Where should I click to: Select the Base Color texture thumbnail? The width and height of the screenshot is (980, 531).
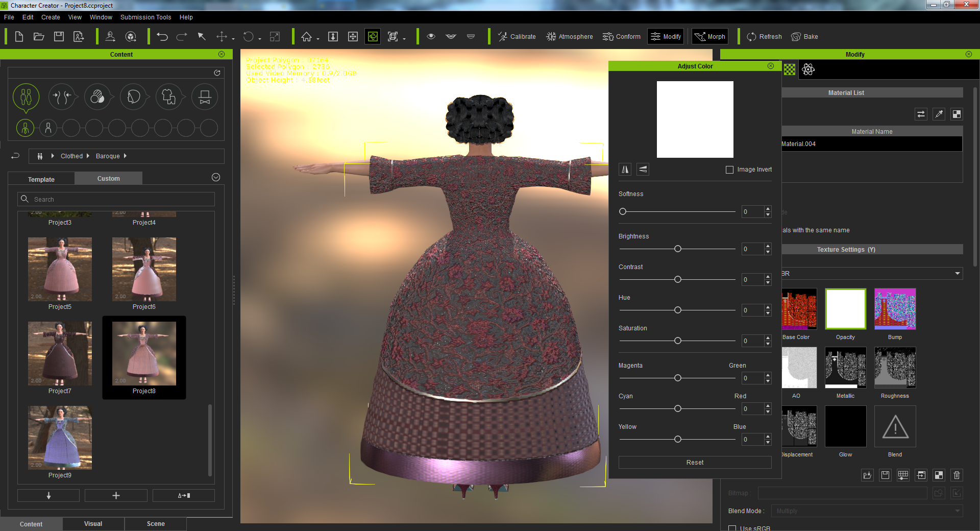pyautogui.click(x=799, y=309)
